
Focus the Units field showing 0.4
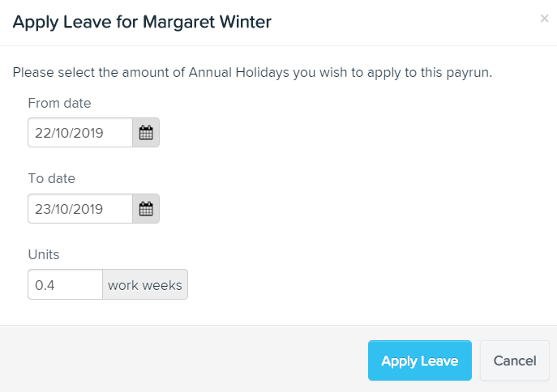click(66, 284)
